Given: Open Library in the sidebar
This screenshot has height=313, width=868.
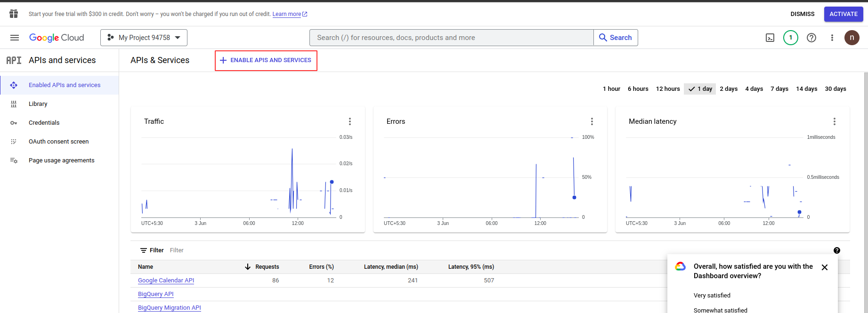Looking at the screenshot, I should 38,104.
